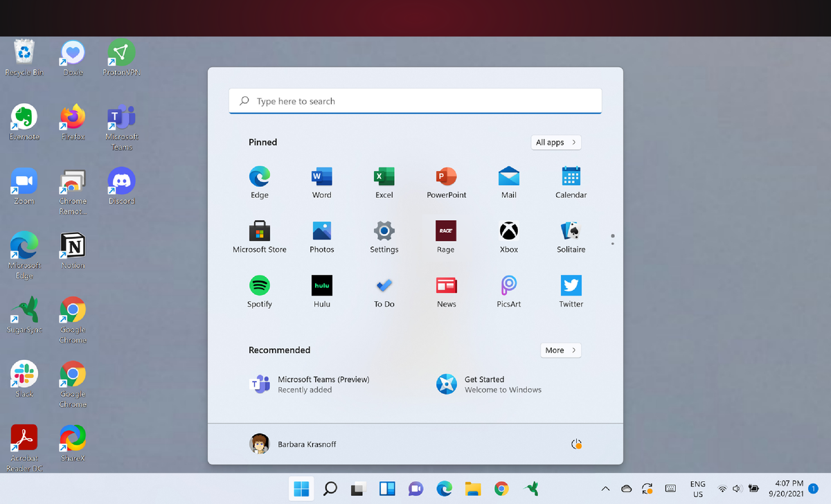Select the SugarSync desktop shortcut

click(24, 316)
